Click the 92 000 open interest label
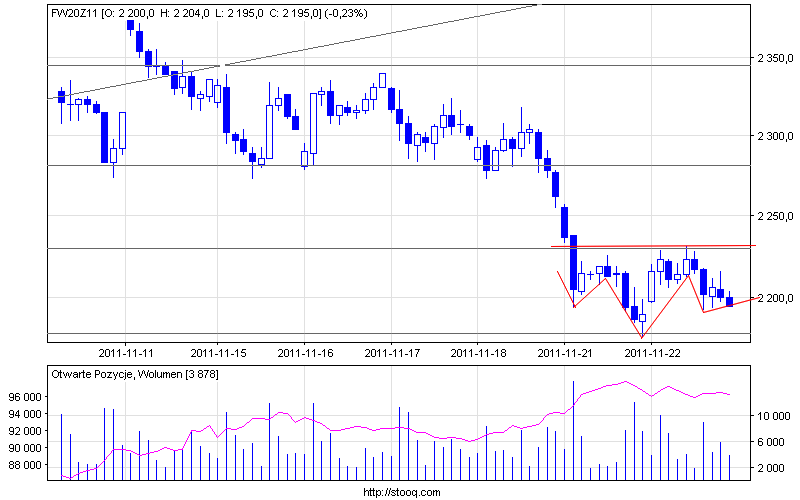The width and height of the screenshot is (800, 500). point(25,431)
